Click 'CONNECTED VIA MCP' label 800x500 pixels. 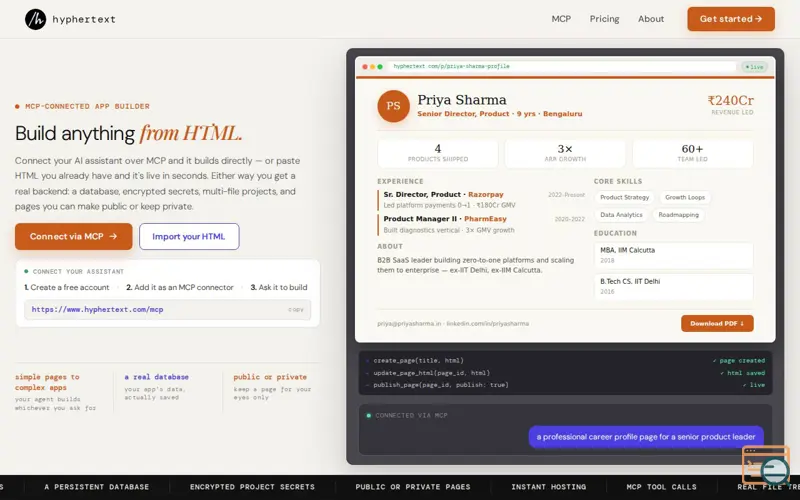[411, 415]
